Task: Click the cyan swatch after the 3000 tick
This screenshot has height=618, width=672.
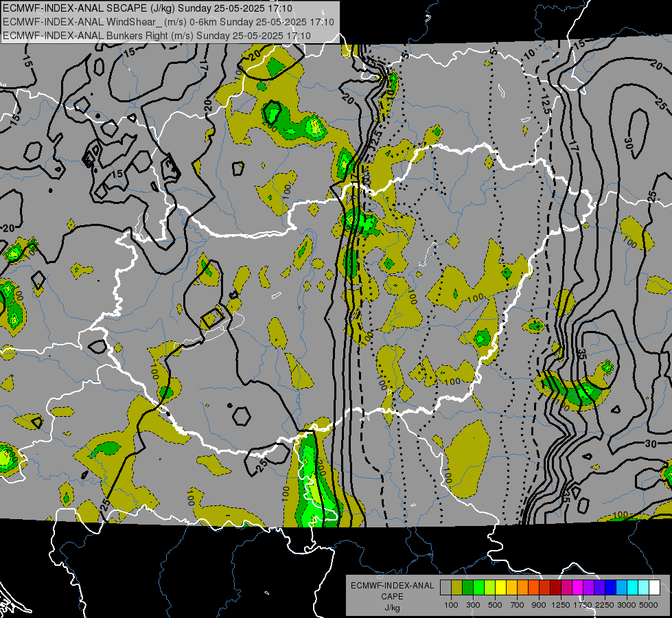Action: pyautogui.click(x=633, y=587)
